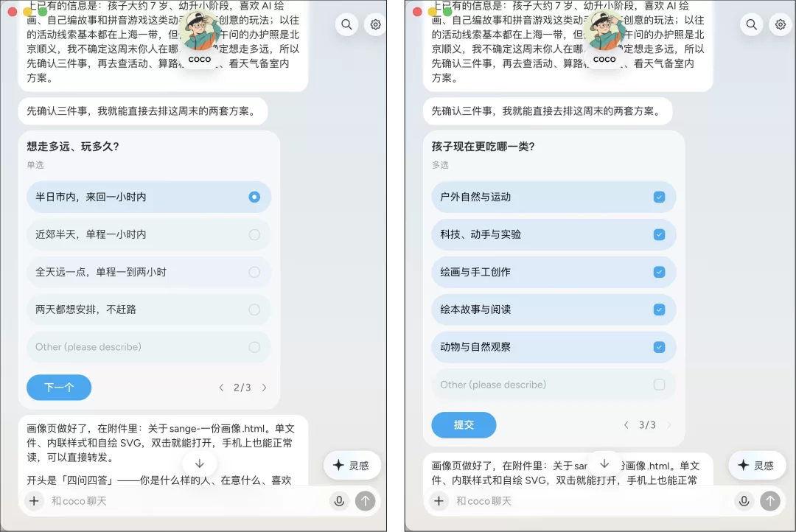796x532 pixels.
Task: Jump to latest message arrow, right window
Action: [604, 463]
